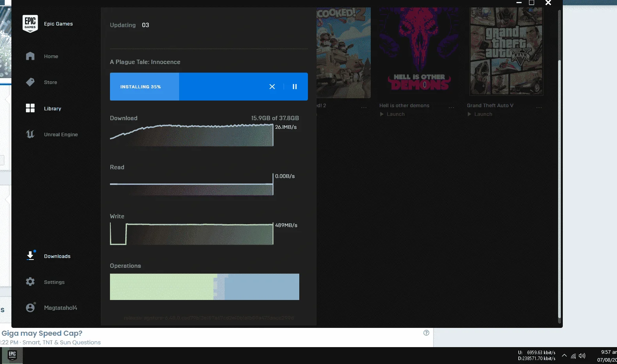This screenshot has height=364, width=617.
Task: Click the help question mark icon in browser
Action: [427, 333]
